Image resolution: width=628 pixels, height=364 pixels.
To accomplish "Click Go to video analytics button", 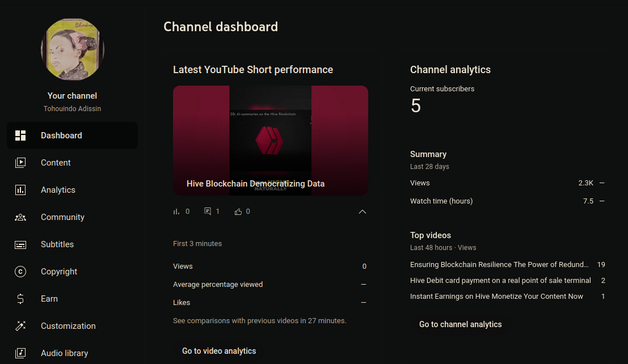I will pos(219,351).
